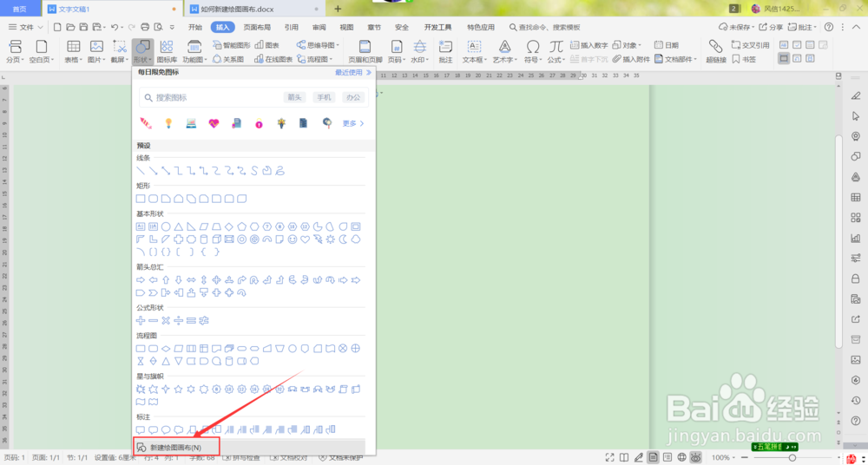The width and height of the screenshot is (868, 465).
Task: Select the straight line shape under 线条
Action: (x=141, y=171)
